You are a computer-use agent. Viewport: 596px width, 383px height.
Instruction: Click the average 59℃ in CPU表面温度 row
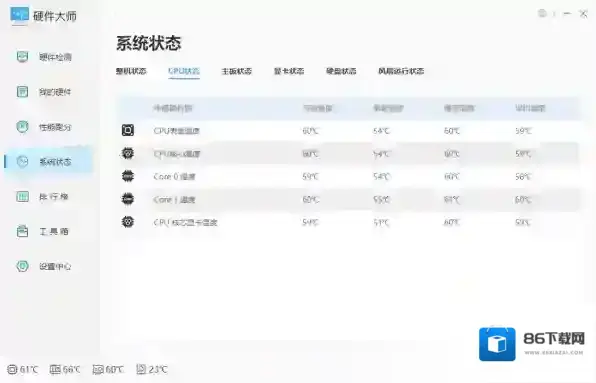(523, 131)
